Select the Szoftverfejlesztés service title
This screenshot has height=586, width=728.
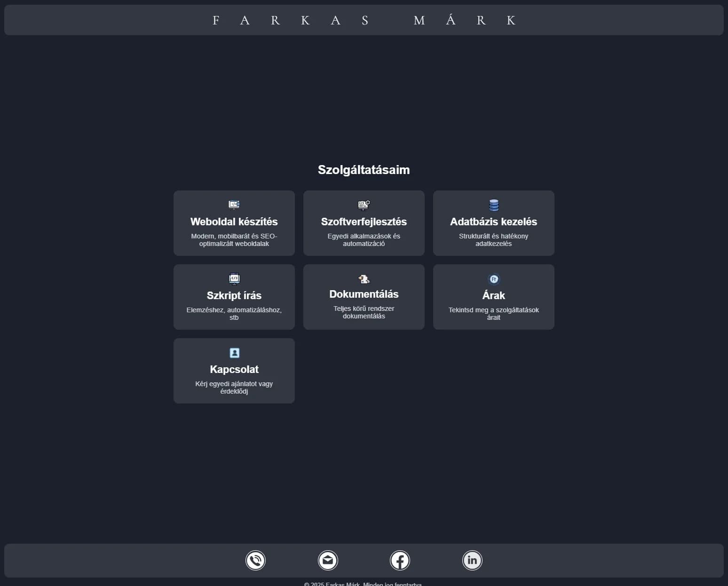[364, 222]
